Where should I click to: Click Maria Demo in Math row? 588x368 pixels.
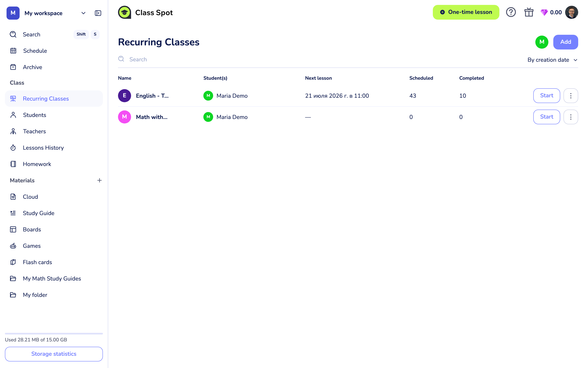[225, 117]
